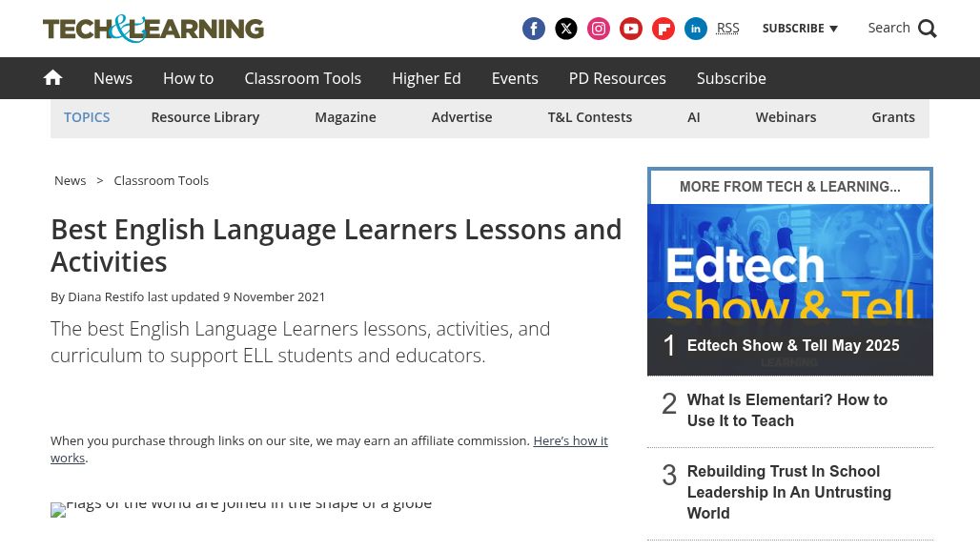Open the Edtech Show & Tell thumbnail
This screenshot has width=980, height=551.
790,261
